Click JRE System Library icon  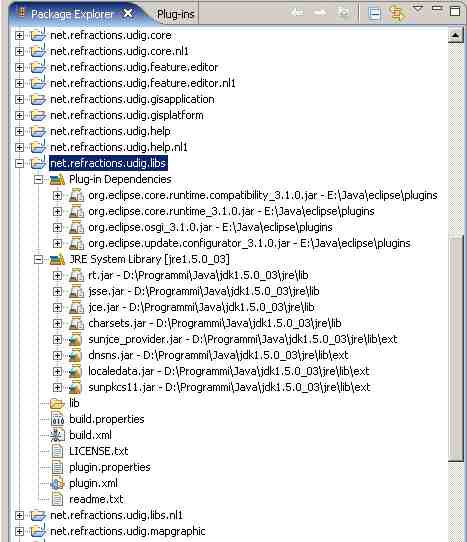coord(57,259)
